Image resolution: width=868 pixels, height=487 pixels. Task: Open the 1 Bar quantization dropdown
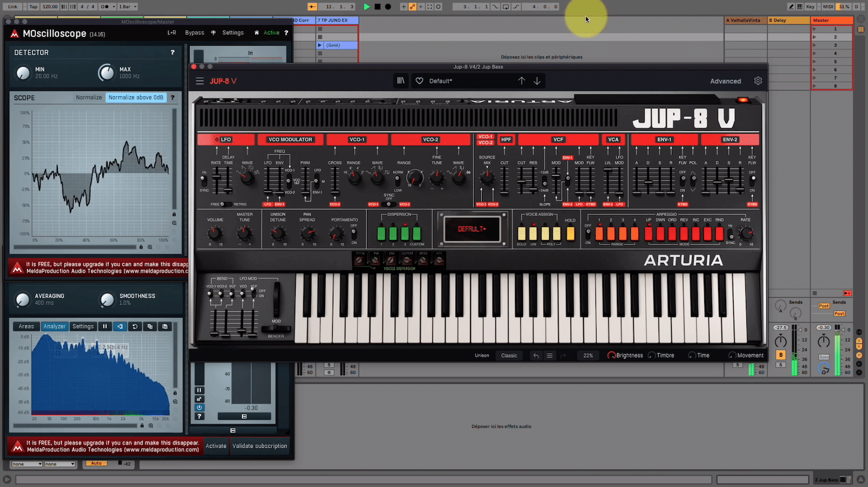pos(127,7)
